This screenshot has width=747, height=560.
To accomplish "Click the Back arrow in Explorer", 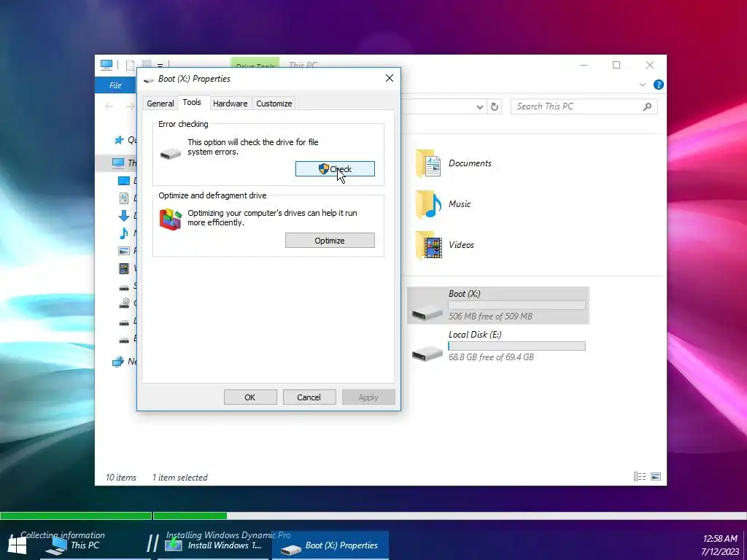I will (109, 106).
